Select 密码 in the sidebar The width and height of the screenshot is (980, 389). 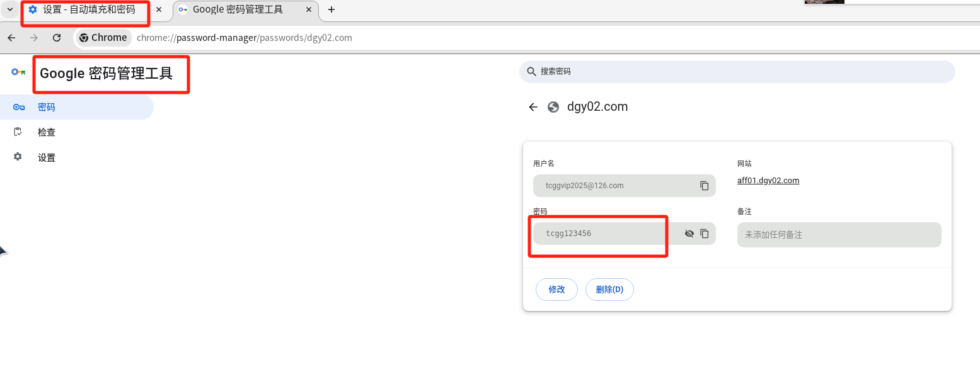pyautogui.click(x=77, y=107)
